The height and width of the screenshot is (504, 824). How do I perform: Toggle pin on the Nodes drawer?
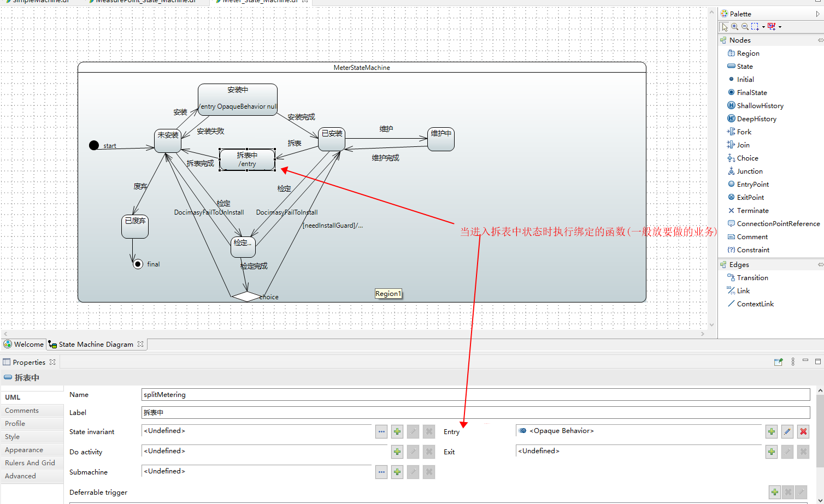pyautogui.click(x=820, y=40)
